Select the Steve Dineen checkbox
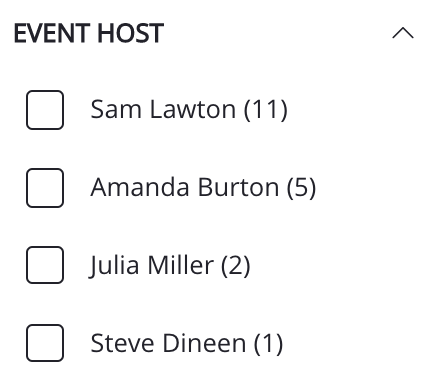 click(x=45, y=343)
